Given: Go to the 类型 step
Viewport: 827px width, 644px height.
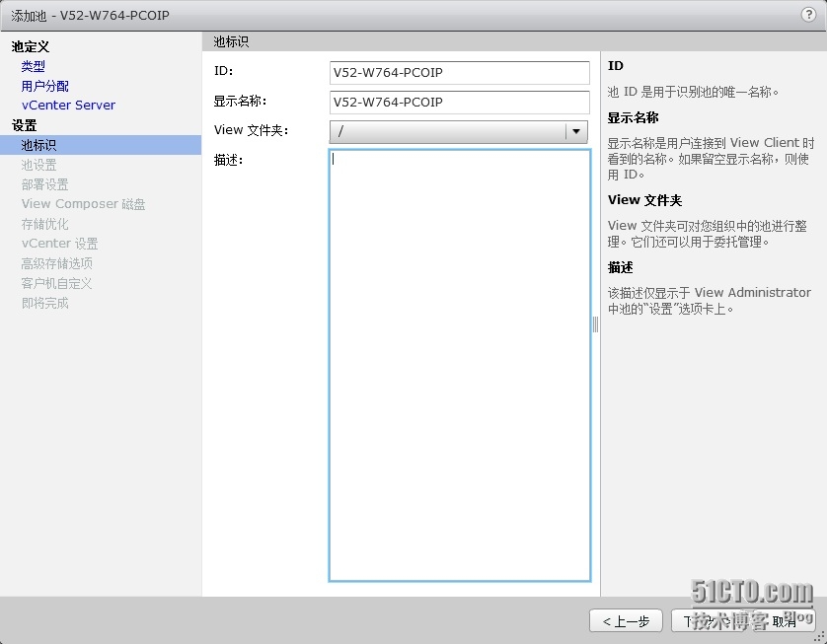Looking at the screenshot, I should point(34,66).
